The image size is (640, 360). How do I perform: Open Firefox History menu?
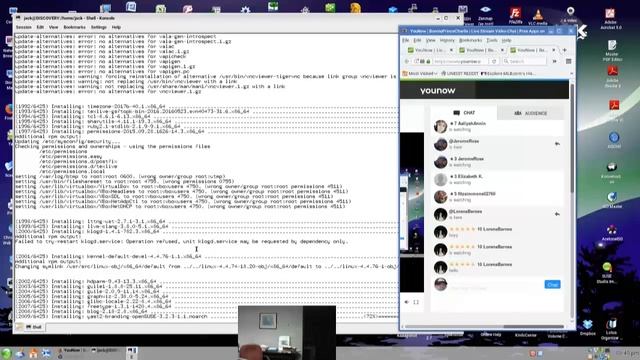447,40
